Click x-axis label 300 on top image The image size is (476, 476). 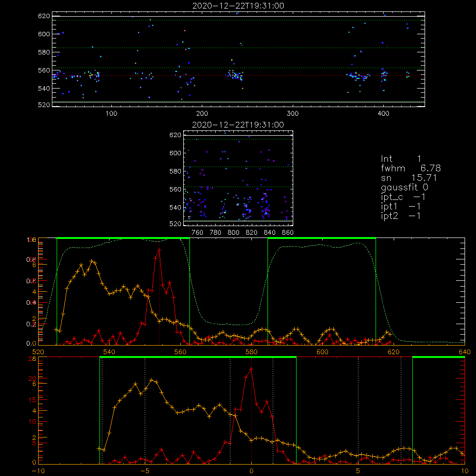293,114
